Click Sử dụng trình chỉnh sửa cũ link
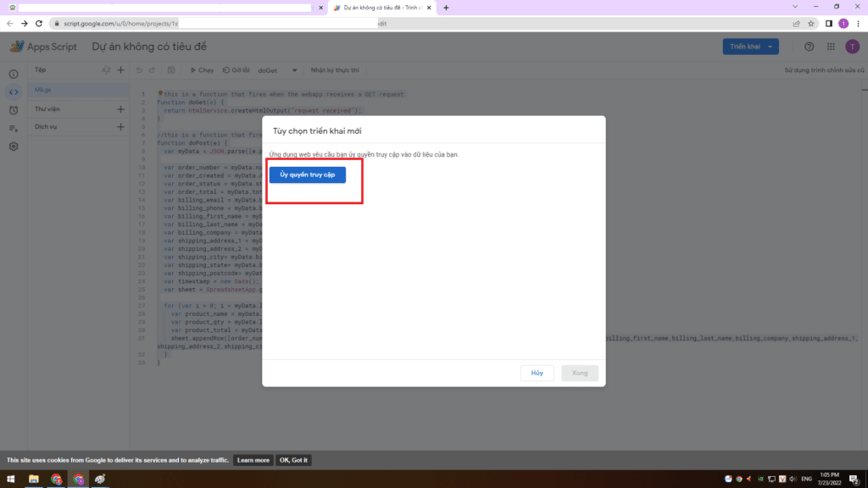The image size is (868, 488). [x=824, y=70]
